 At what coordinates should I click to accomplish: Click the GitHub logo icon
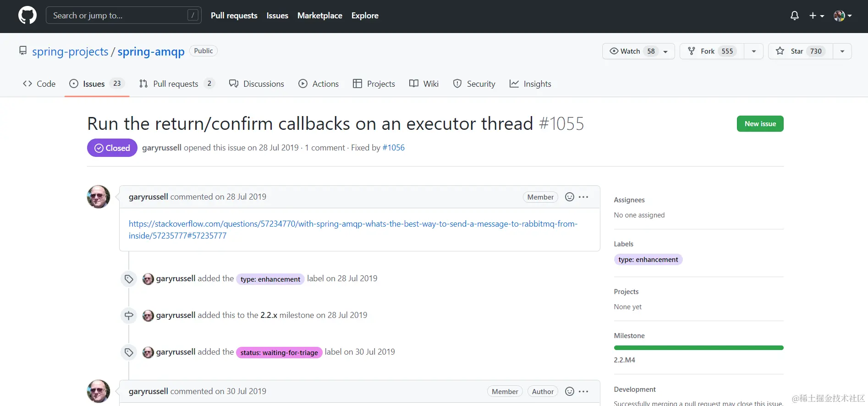pyautogui.click(x=27, y=16)
